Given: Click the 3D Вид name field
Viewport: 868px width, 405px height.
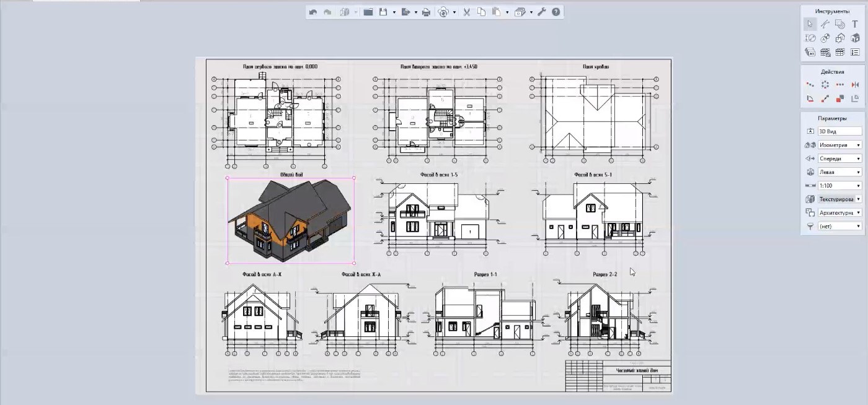Looking at the screenshot, I should tap(840, 131).
